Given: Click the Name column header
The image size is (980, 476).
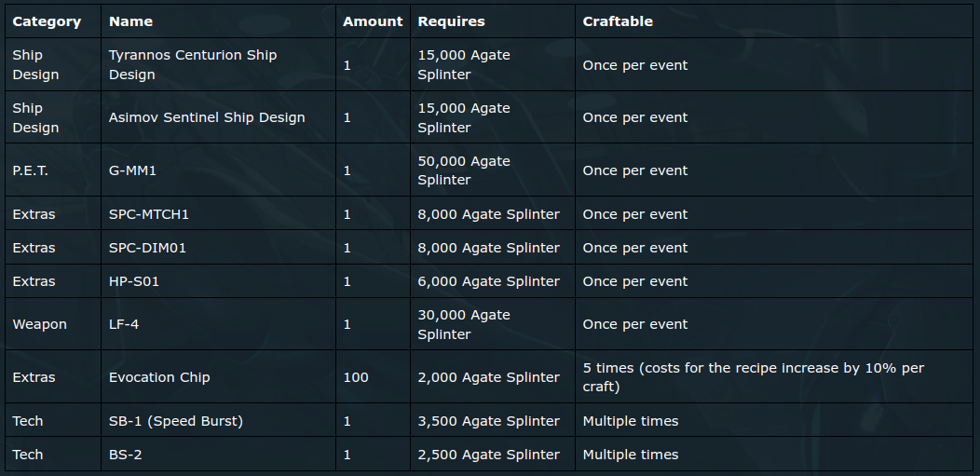Looking at the screenshot, I should click(130, 21).
